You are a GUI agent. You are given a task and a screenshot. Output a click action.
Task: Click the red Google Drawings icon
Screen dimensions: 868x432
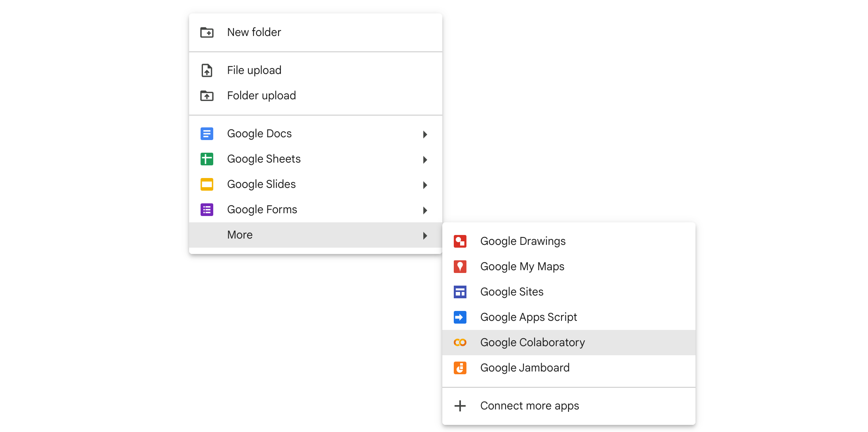pos(460,241)
